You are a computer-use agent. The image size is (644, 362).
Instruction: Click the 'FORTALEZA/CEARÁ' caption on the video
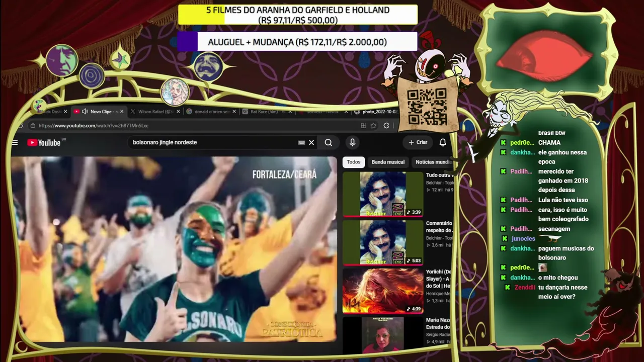[x=284, y=174]
